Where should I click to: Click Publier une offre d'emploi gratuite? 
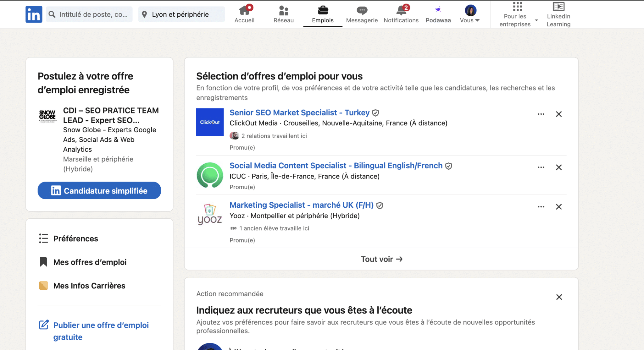coord(101,331)
